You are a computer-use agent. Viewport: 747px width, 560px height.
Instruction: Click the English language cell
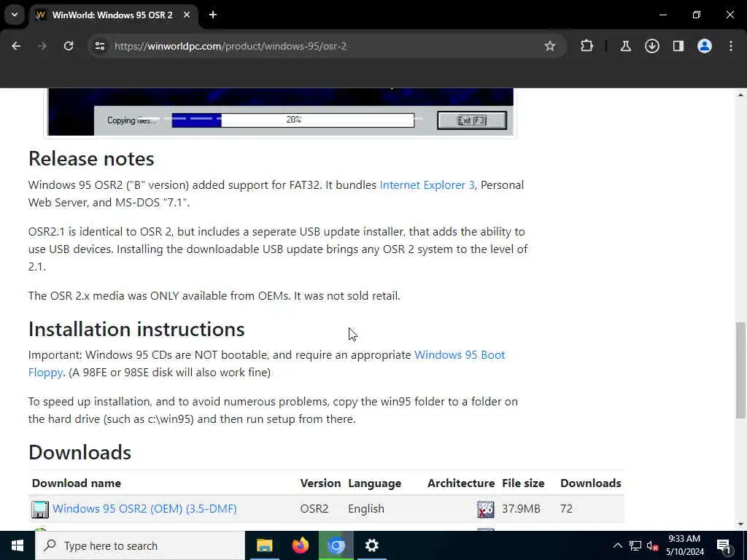(x=366, y=508)
